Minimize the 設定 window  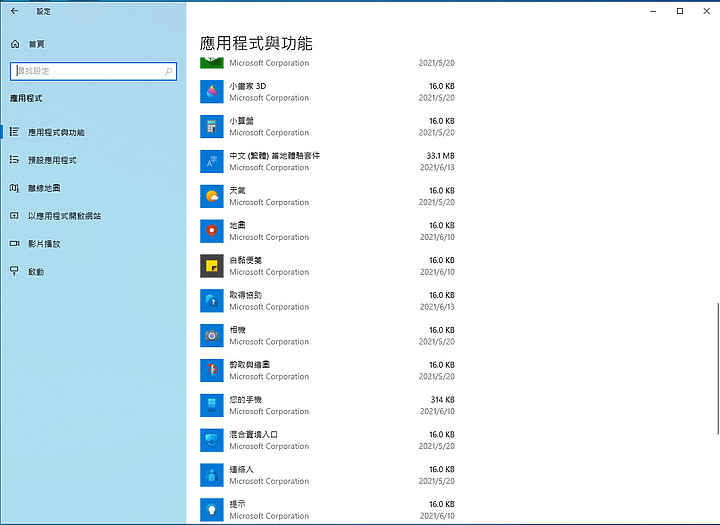(x=653, y=11)
